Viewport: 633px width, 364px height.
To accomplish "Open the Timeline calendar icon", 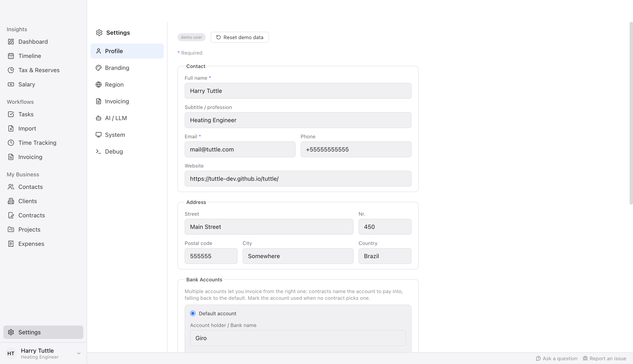I will (x=11, y=56).
